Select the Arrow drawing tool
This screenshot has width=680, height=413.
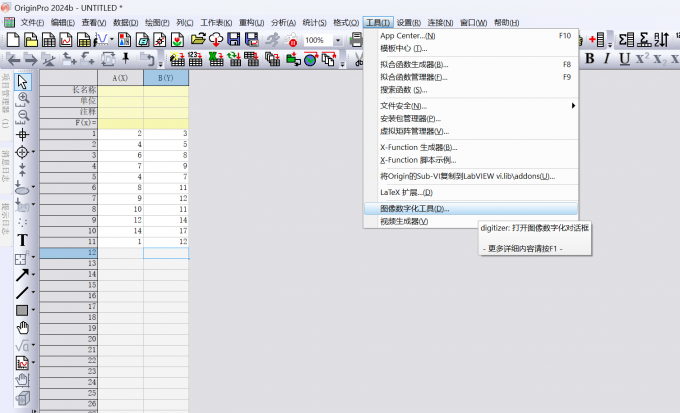22,275
